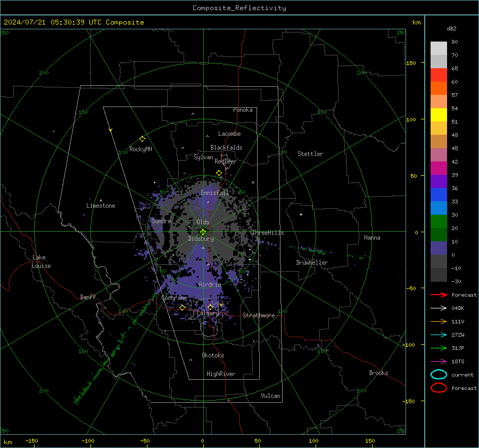Click the Airdrie city label
The image size is (479, 448).
[x=210, y=284]
